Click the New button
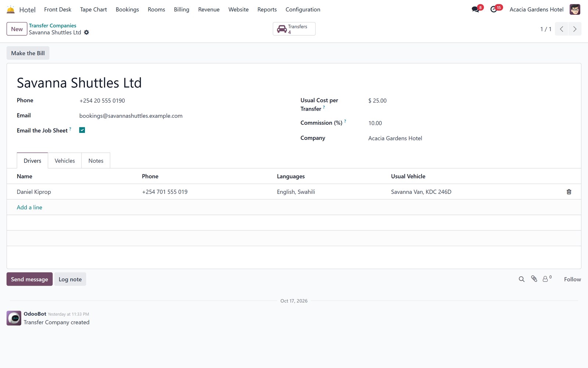Image resolution: width=588 pixels, height=368 pixels. [x=17, y=29]
